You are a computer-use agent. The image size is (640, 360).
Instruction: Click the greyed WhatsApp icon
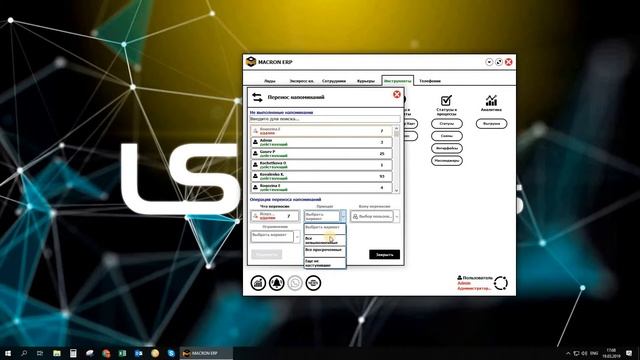point(295,283)
